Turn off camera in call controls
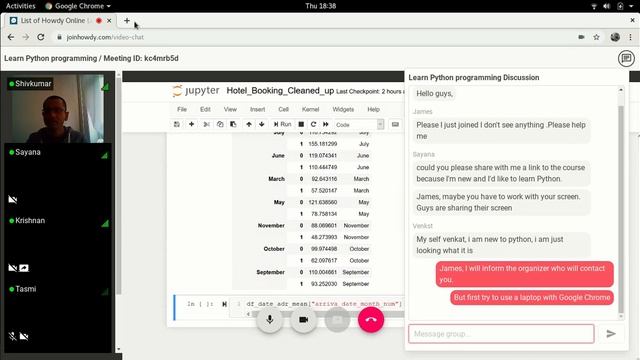The width and height of the screenshot is (640, 360). click(303, 320)
